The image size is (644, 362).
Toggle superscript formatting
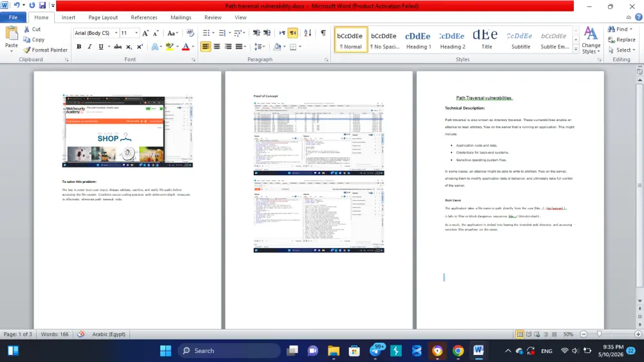pos(140,47)
